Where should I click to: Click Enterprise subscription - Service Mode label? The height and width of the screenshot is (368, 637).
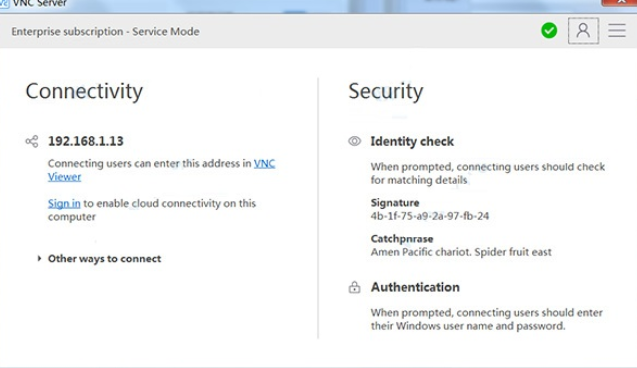pos(105,31)
